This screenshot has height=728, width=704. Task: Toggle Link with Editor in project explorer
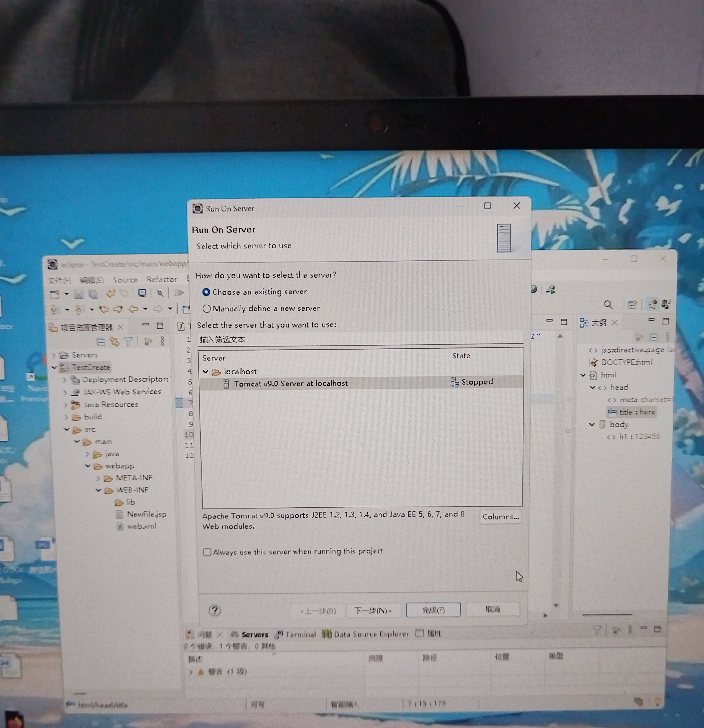115,341
